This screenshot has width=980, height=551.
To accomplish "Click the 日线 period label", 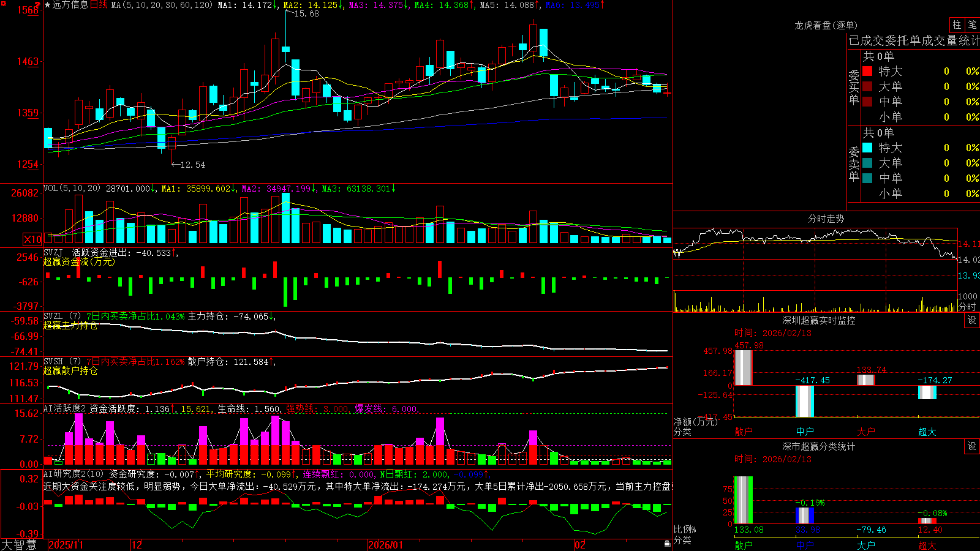I will [x=99, y=5].
